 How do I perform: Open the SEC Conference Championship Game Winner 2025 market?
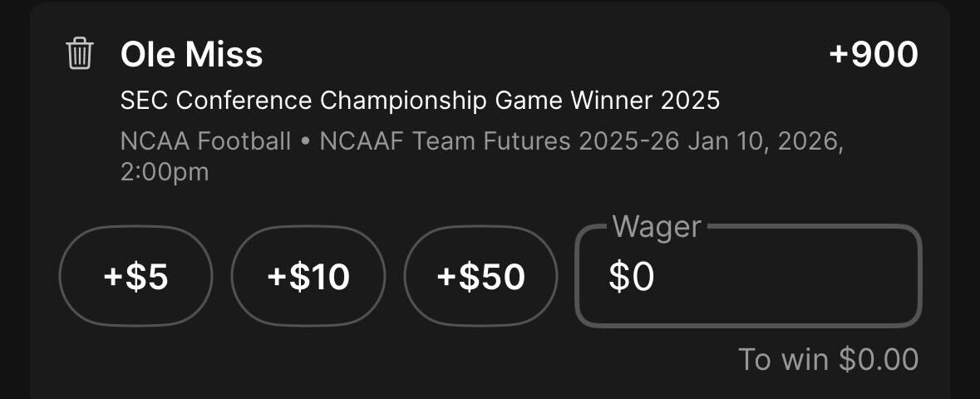420,101
